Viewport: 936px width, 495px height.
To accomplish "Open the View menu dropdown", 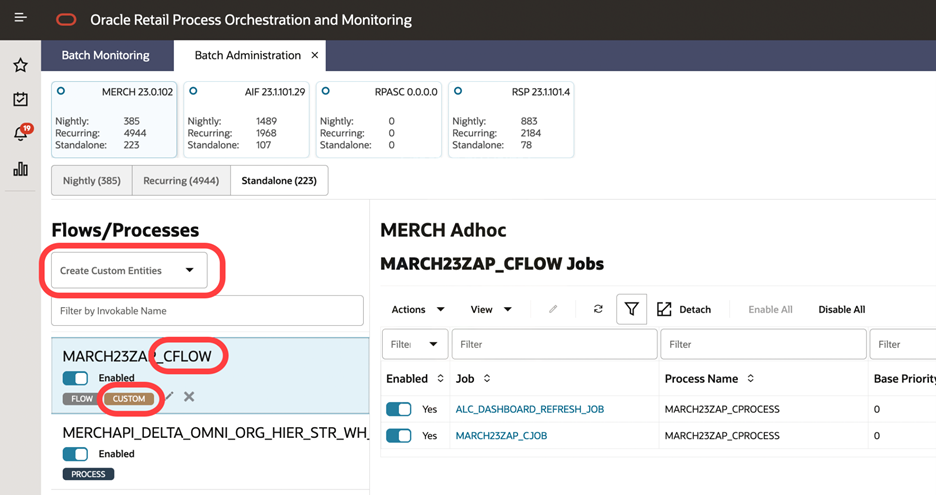I will (x=491, y=309).
